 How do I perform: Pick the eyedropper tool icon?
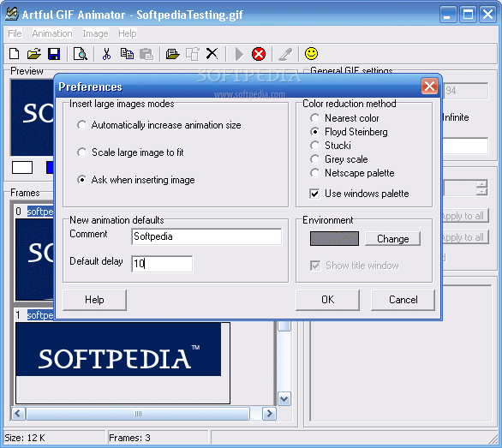click(x=285, y=54)
